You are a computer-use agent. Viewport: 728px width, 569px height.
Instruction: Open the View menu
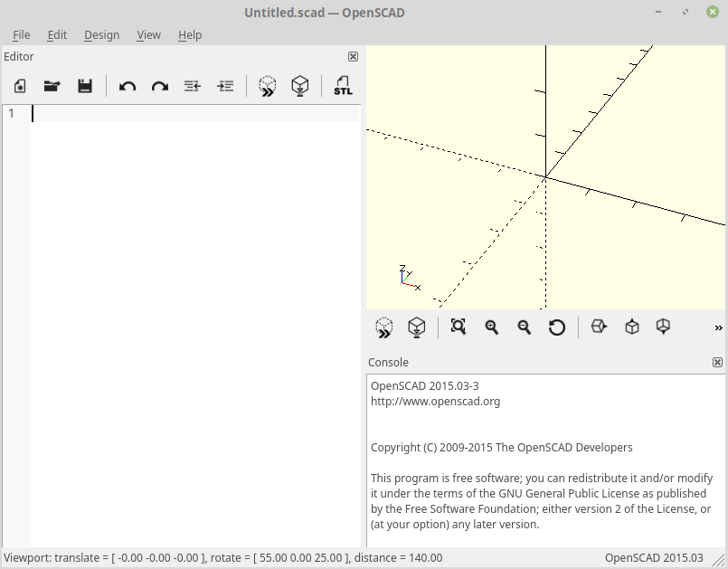coord(148,35)
